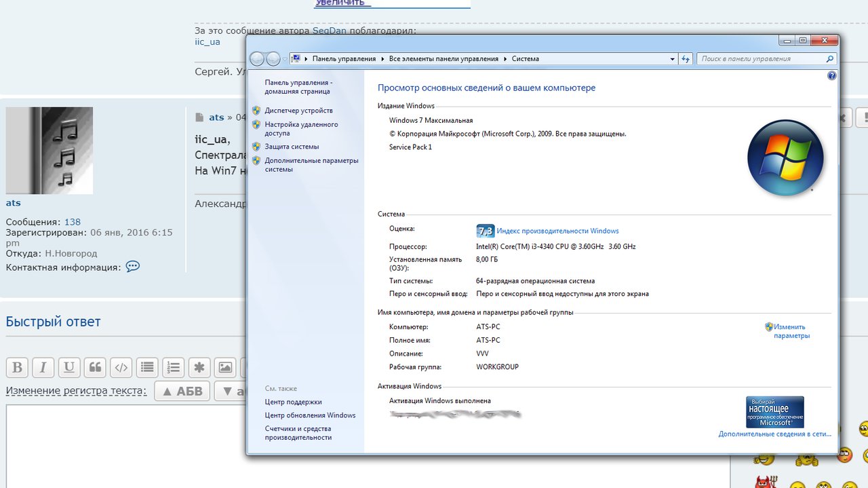Open Центр поддержки link
868x488 pixels.
pos(293,402)
